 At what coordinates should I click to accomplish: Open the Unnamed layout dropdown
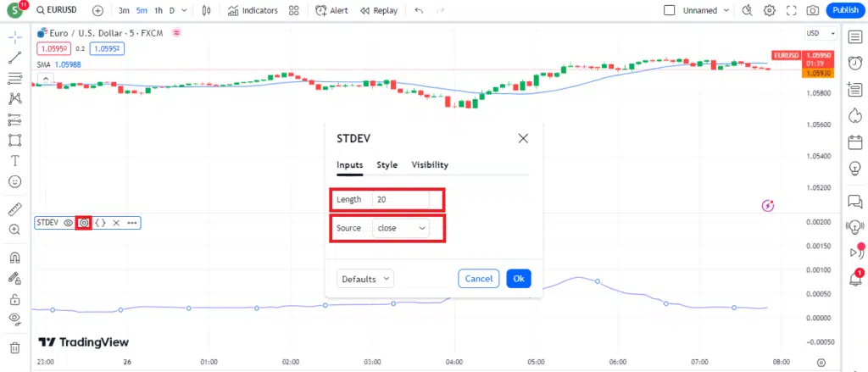[706, 10]
